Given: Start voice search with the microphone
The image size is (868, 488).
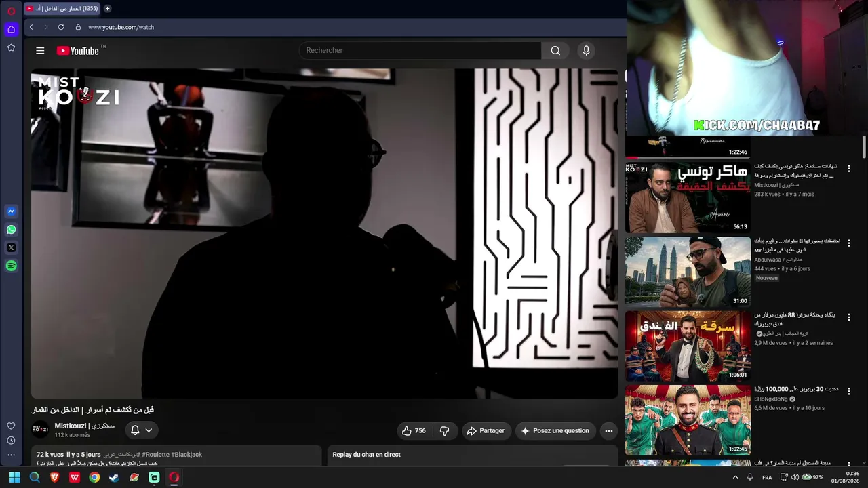Looking at the screenshot, I should [x=587, y=50].
